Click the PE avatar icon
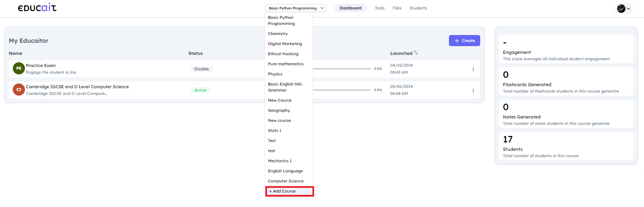Screen dimensions: 644x207 pos(18,68)
